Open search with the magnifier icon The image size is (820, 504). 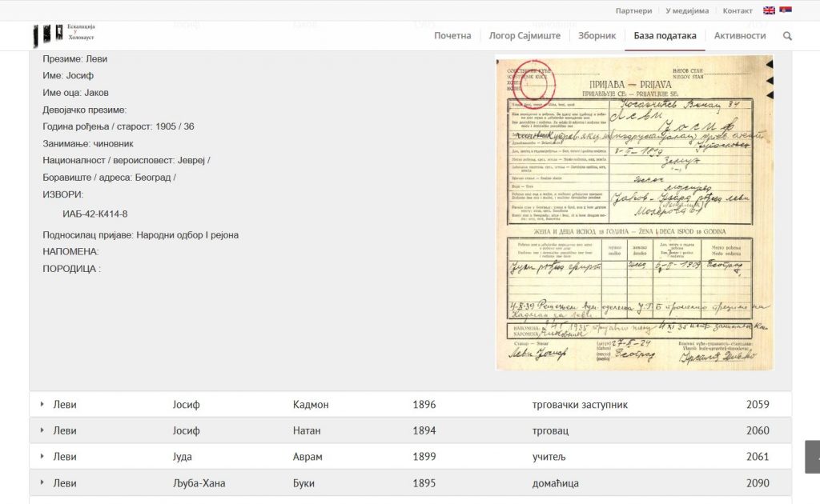coord(787,36)
